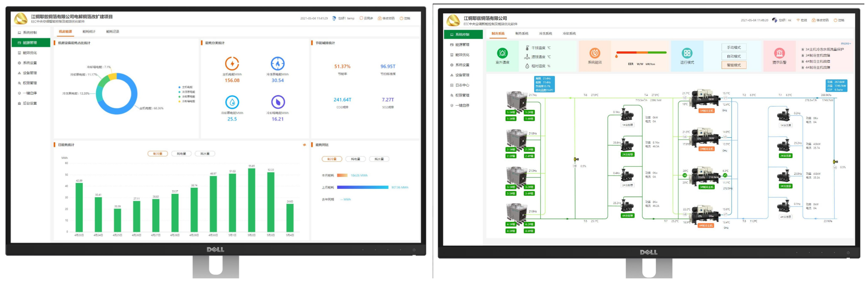Select 耗电量 in the 日能耗统计 chart
This screenshot has width=868, height=282.
(x=181, y=154)
